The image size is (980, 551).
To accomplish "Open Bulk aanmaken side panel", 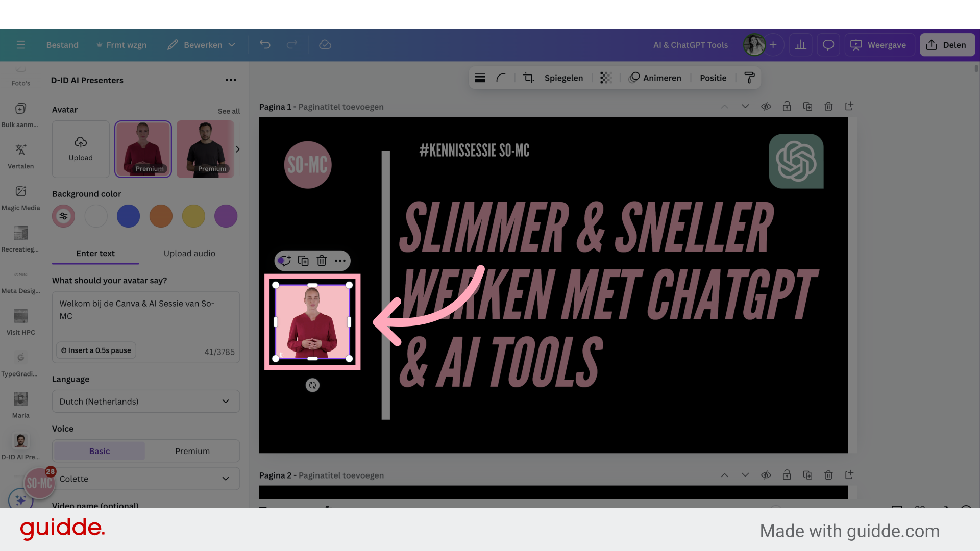I will 20,115.
